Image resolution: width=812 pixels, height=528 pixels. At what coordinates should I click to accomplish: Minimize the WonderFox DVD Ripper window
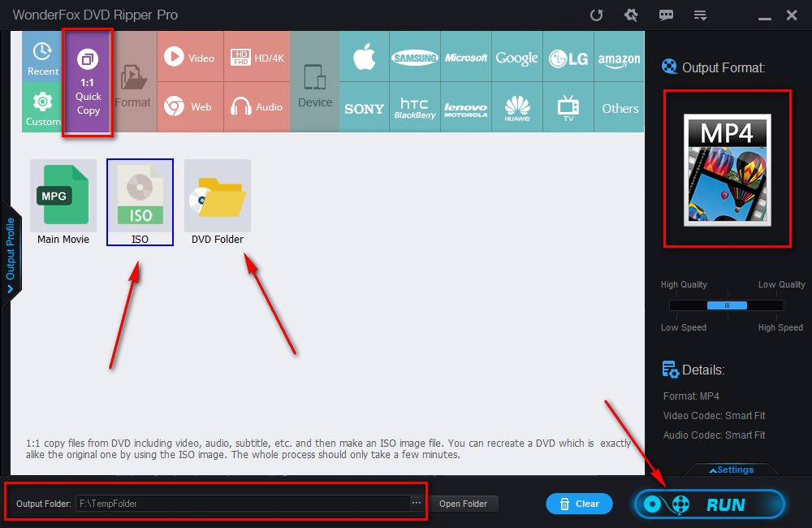click(765, 18)
